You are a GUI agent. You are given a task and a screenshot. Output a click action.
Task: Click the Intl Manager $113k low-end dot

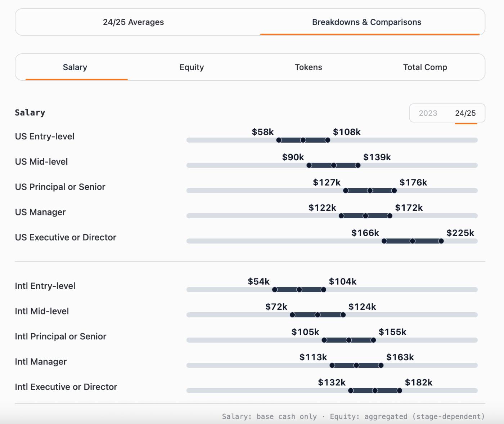click(332, 365)
